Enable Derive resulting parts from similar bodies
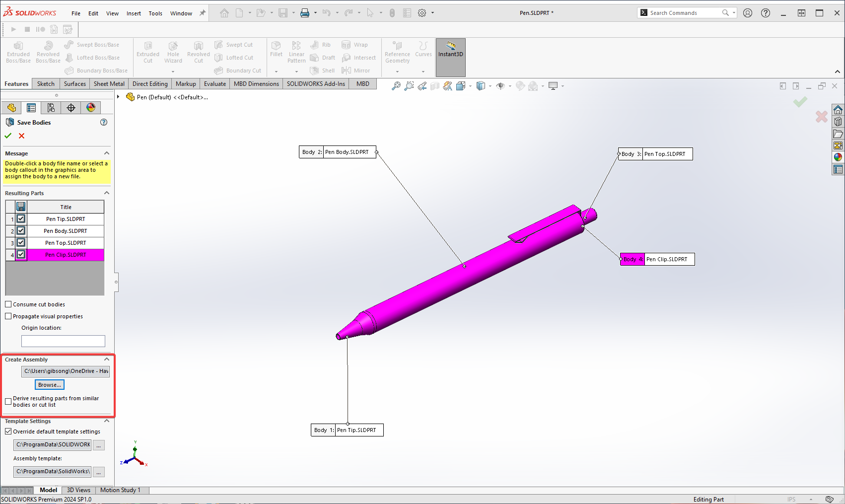The image size is (845, 504). pyautogui.click(x=8, y=401)
